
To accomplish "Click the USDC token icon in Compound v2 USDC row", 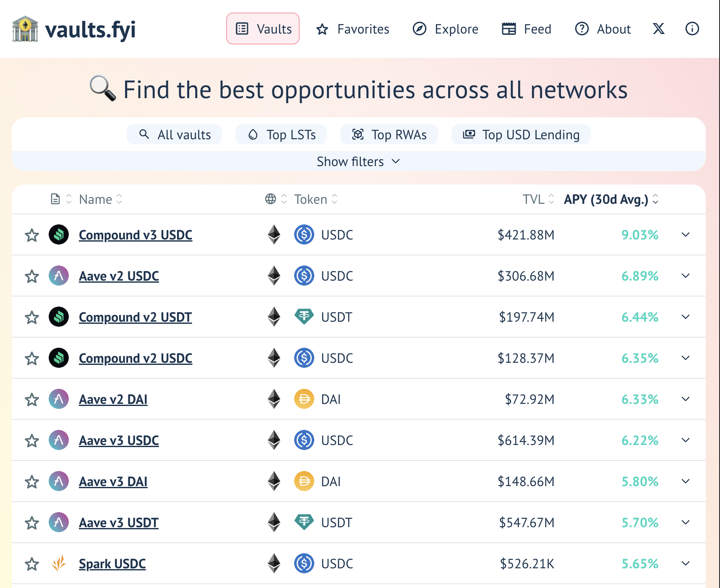I will click(x=304, y=358).
